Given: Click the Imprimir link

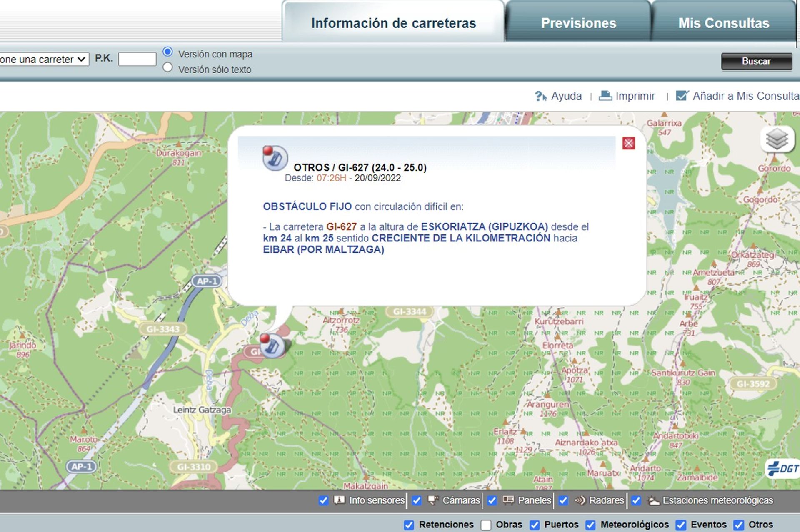Looking at the screenshot, I should click(x=635, y=96).
